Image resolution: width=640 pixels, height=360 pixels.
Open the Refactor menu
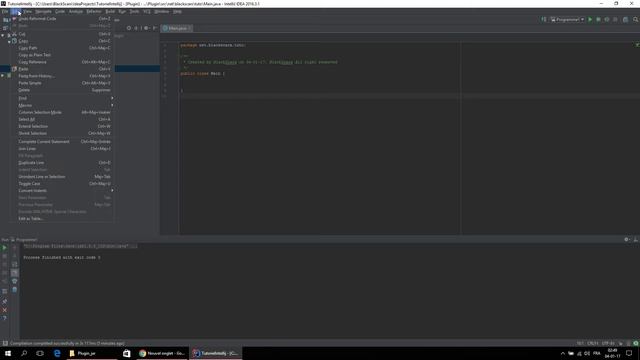(93, 11)
